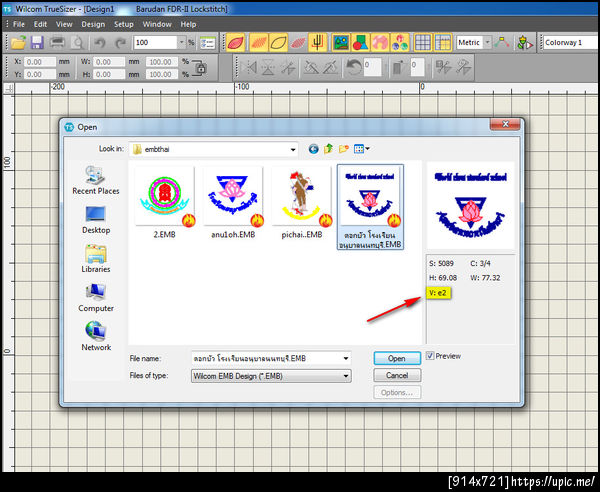Toggle the Show Needle Points icon
This screenshot has height=492, width=600.
coord(298,42)
